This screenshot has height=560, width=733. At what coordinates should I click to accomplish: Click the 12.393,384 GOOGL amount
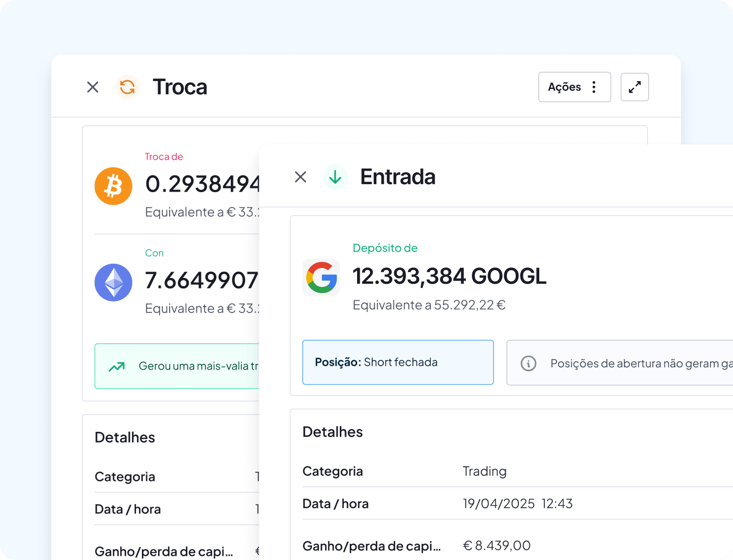click(449, 276)
